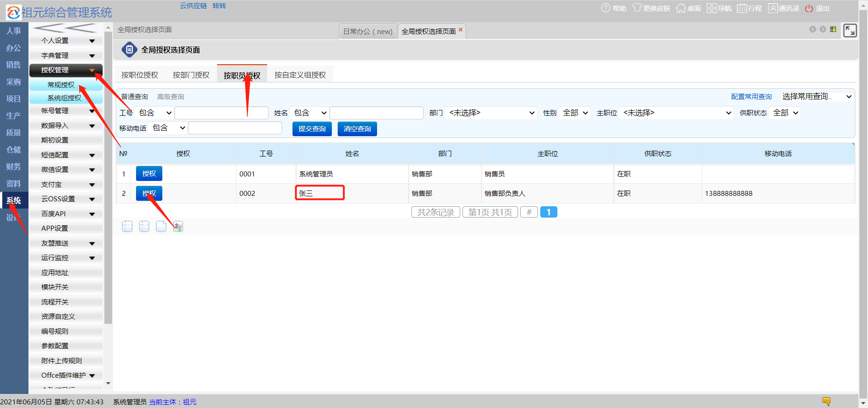Screen dimensions: 868x408
Task: Open the 工号 match-type dropdown
Action: pyautogui.click(x=154, y=113)
